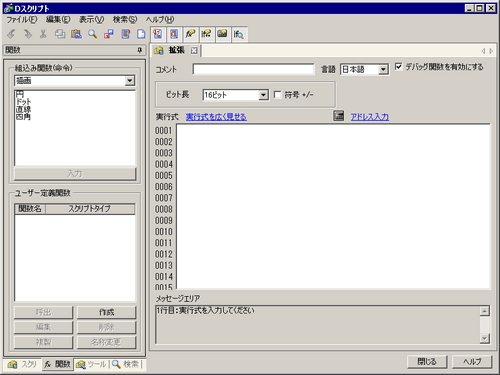The width and height of the screenshot is (500, 375).
Task: Expand the ビット長 16ビット dropdown
Action: pos(263,95)
